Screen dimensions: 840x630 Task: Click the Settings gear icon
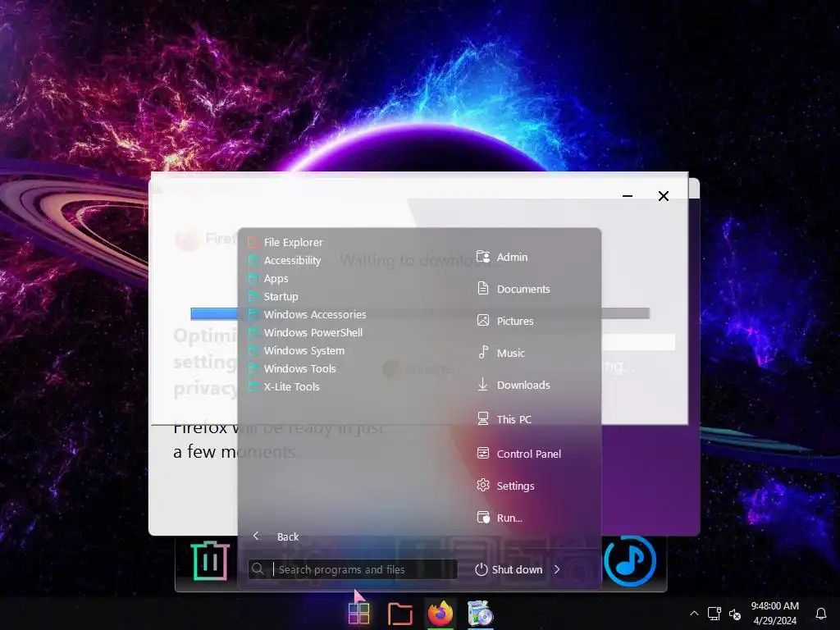(x=483, y=485)
